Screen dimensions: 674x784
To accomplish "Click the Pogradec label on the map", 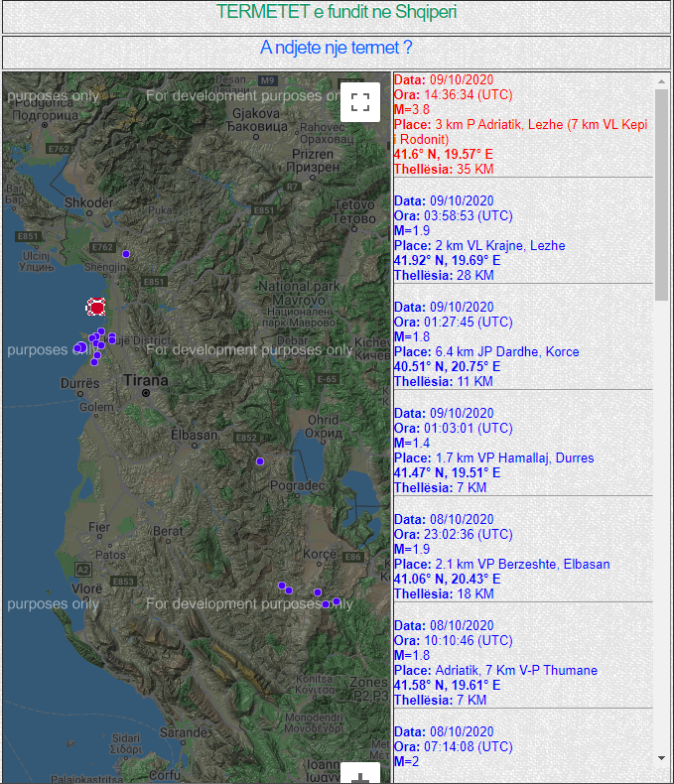I will tap(297, 485).
